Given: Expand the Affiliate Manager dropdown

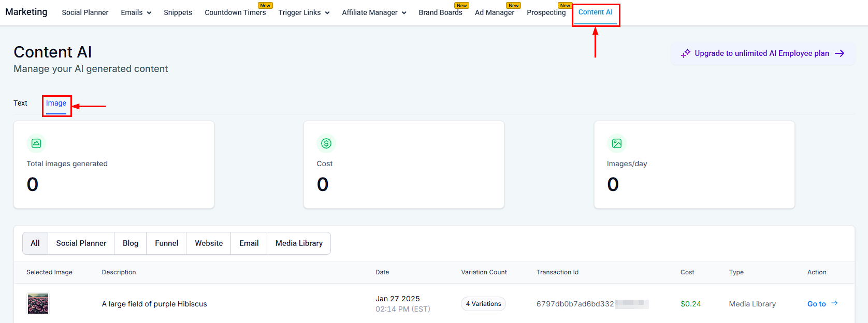Looking at the screenshot, I should click(x=374, y=12).
